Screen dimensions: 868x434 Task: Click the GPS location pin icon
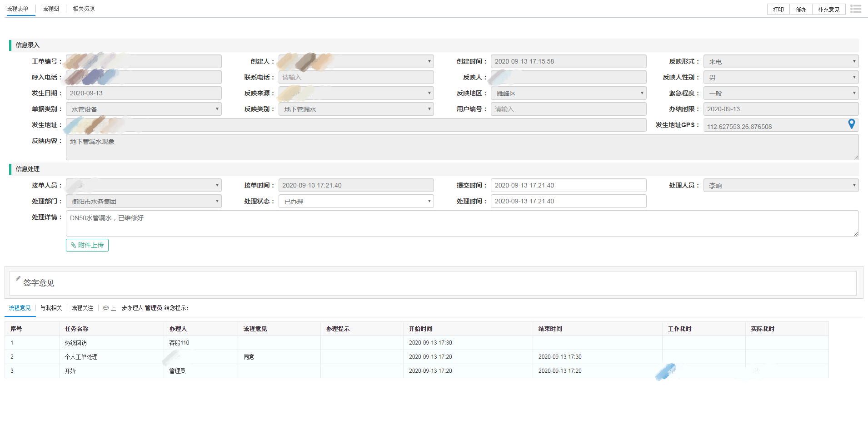point(851,124)
